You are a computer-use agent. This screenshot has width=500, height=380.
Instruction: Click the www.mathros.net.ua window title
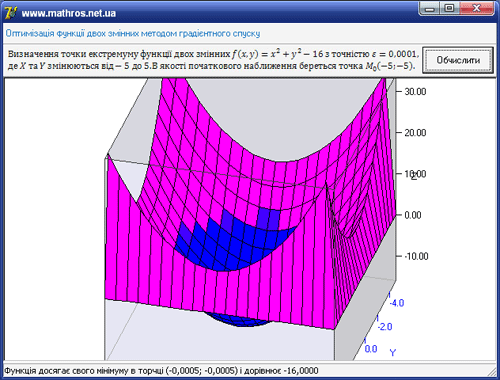point(69,13)
